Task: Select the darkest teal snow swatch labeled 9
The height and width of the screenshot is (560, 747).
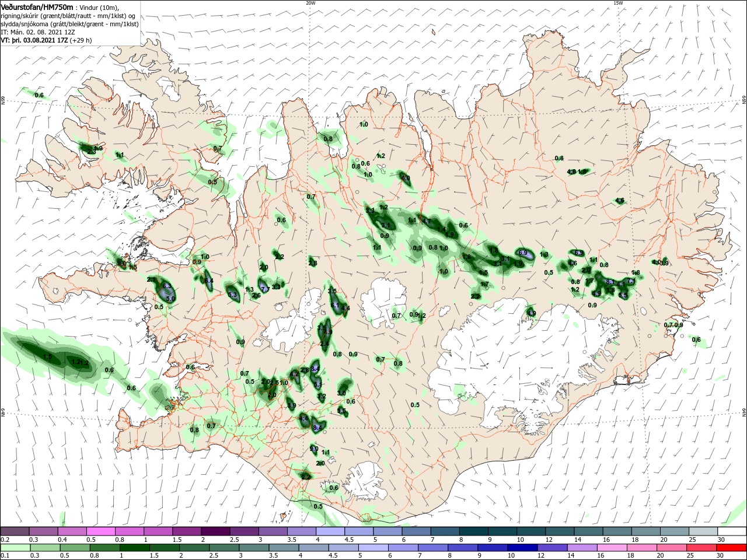Action: click(502, 531)
